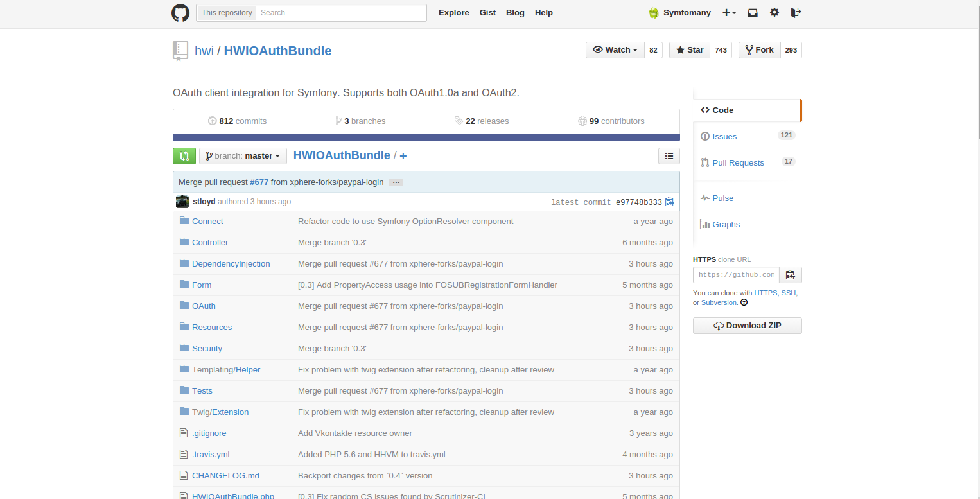View 812 commits
Image resolution: width=980 pixels, height=499 pixels.
237,121
